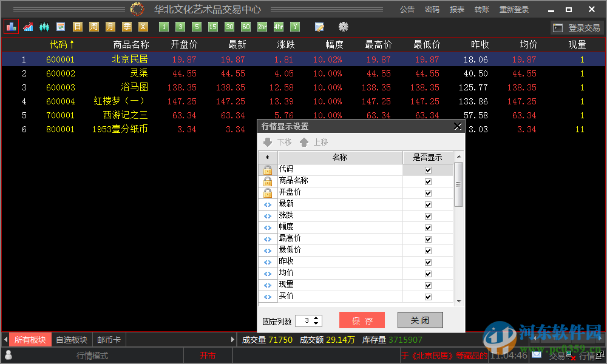Save settings with 保存 button
The height and width of the screenshot is (364, 607).
(362, 320)
